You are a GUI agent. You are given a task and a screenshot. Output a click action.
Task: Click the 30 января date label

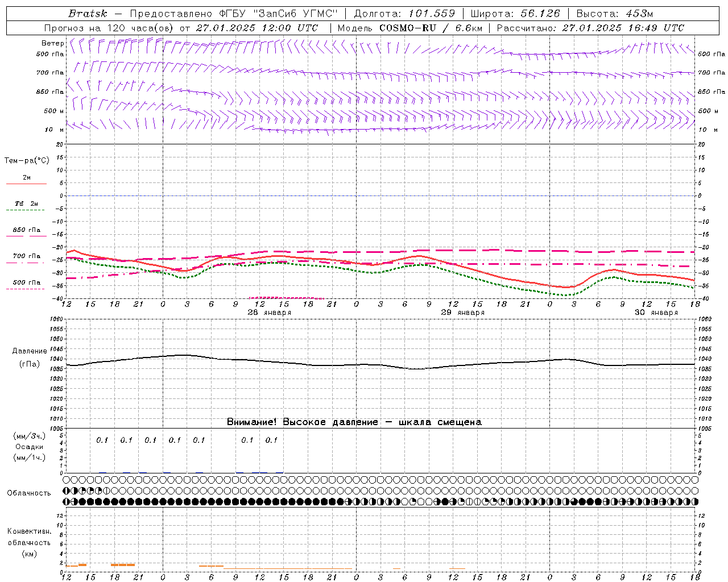(656, 313)
